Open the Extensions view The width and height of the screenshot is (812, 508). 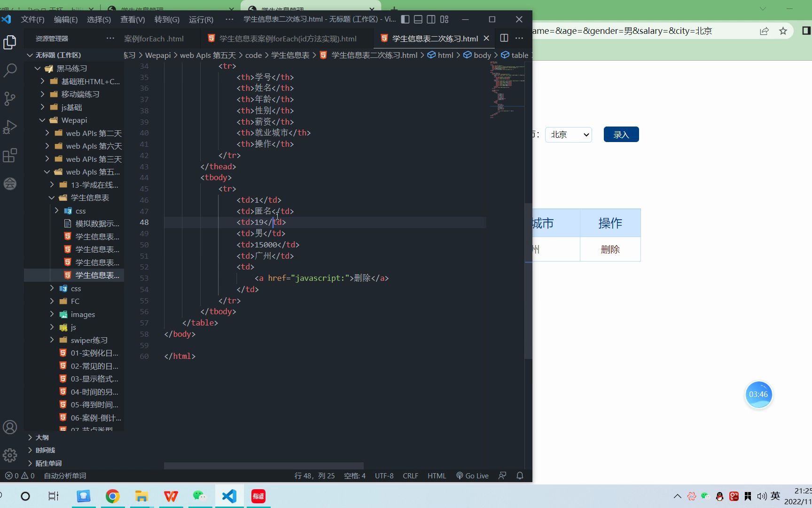click(x=10, y=155)
